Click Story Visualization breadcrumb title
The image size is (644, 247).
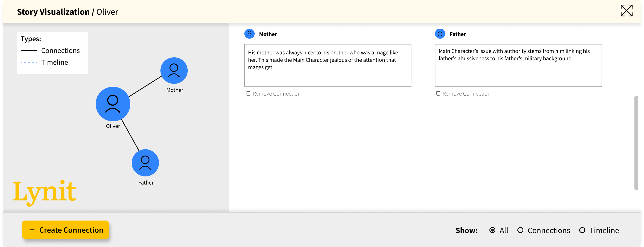[53, 12]
